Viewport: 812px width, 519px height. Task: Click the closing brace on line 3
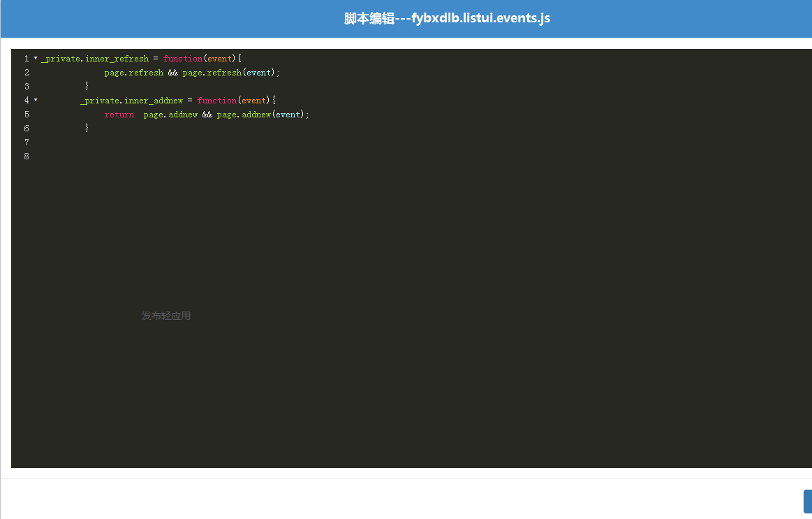coord(87,87)
